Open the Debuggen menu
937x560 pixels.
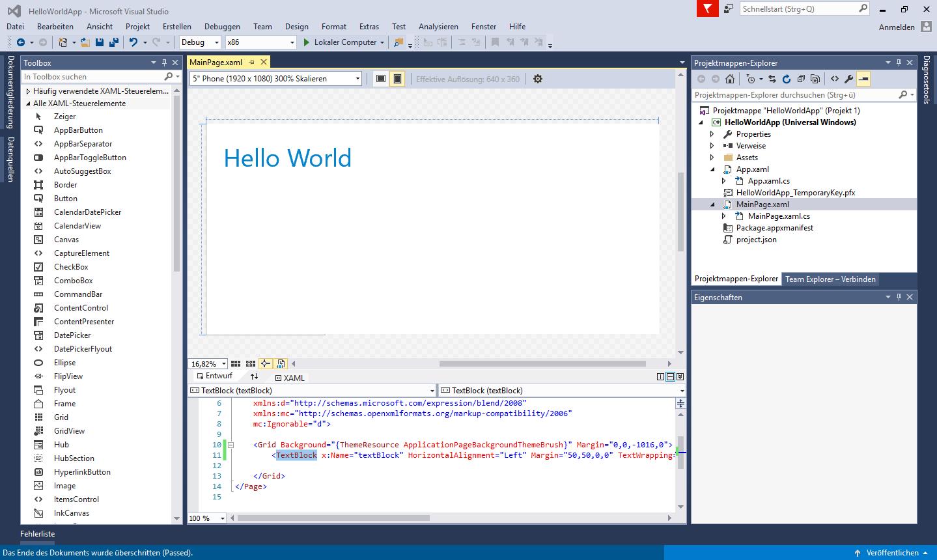pyautogui.click(x=221, y=27)
